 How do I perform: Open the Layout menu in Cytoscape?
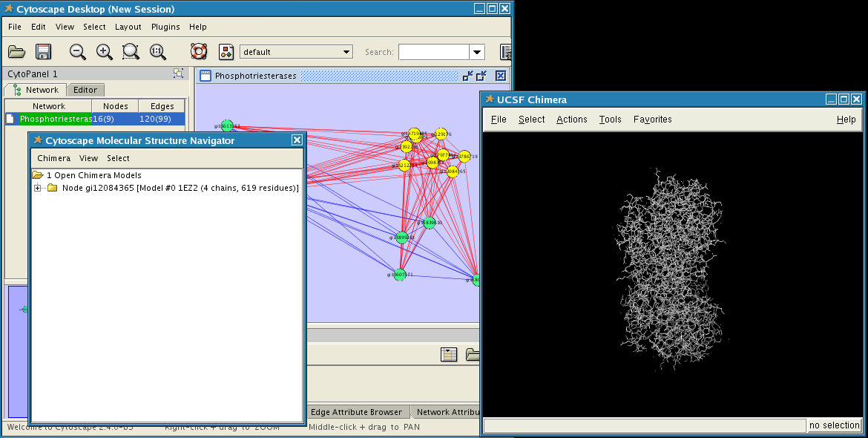(x=128, y=27)
